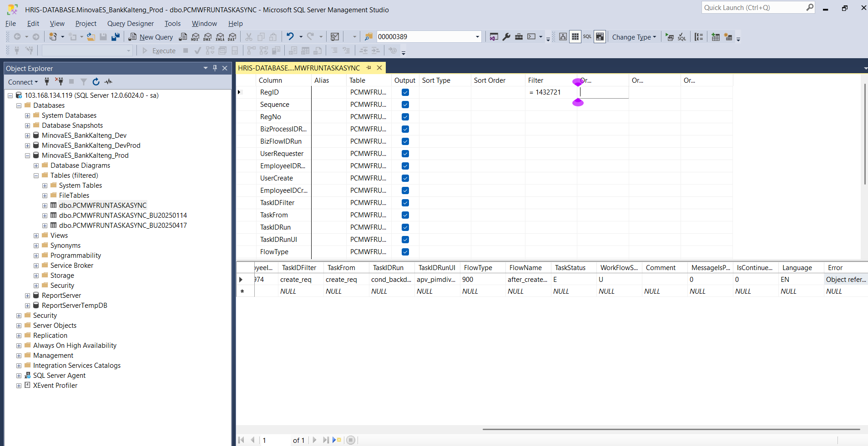Move to a new row in results
Image resolution: width=868 pixels, height=446 pixels.
point(337,440)
